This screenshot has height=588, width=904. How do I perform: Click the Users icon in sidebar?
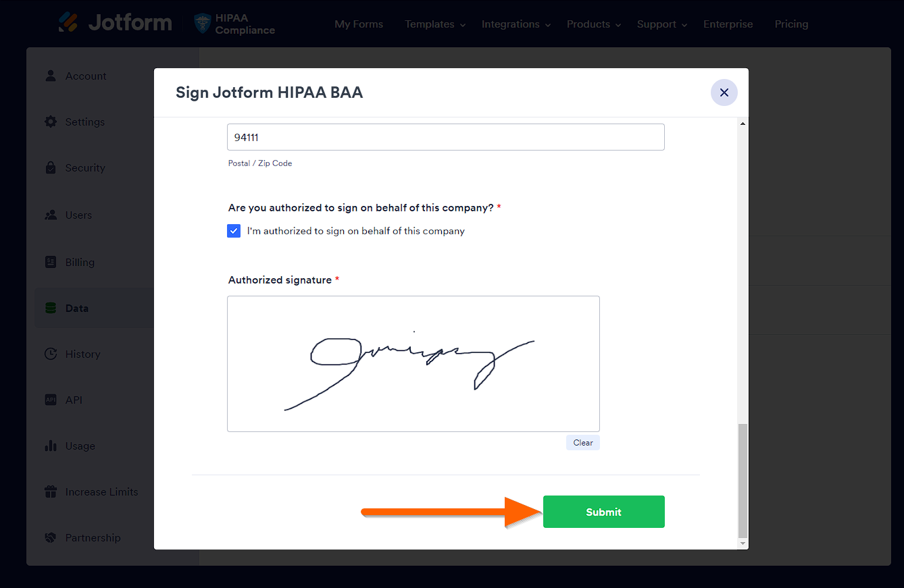[x=51, y=215]
